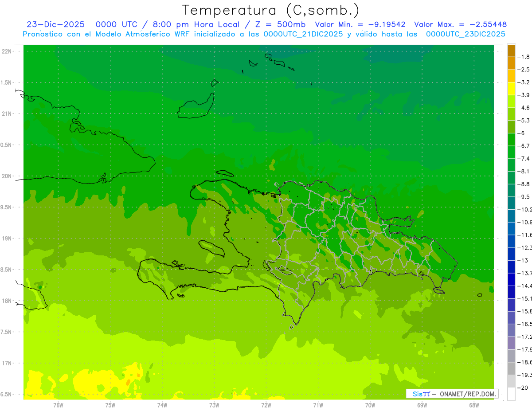Click the '20N' latitude label
Screen dimensions: 532x411
coord(6,176)
